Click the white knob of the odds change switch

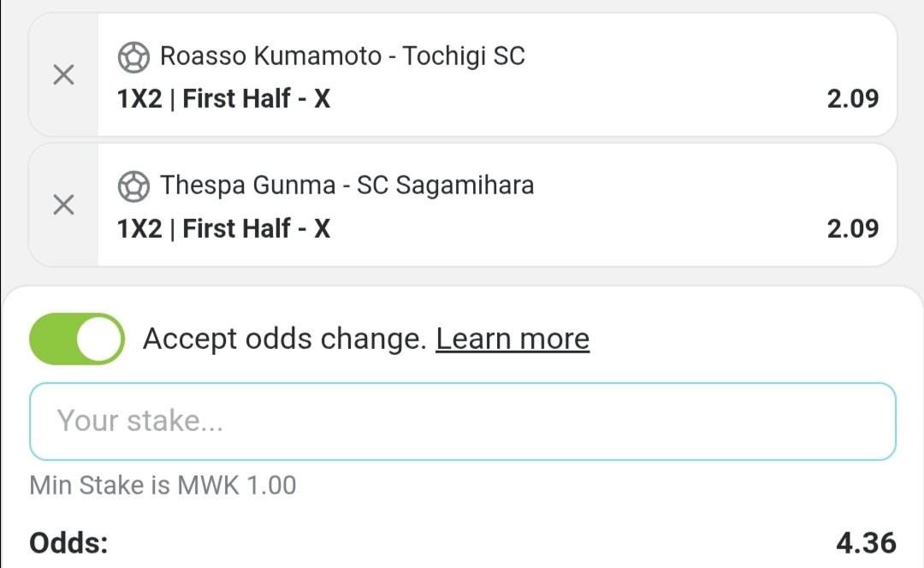[98, 339]
